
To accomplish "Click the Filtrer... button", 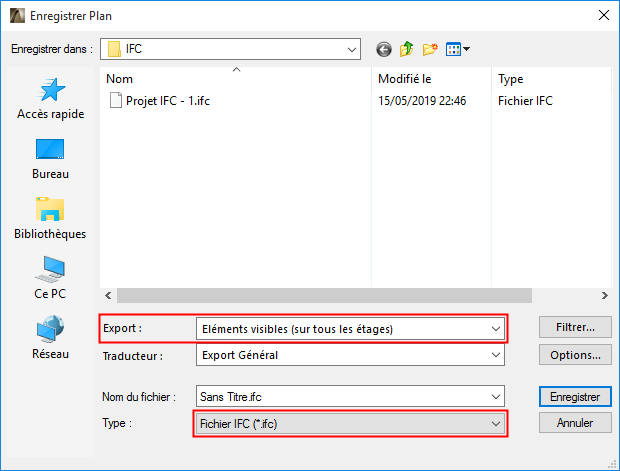I will pyautogui.click(x=575, y=327).
